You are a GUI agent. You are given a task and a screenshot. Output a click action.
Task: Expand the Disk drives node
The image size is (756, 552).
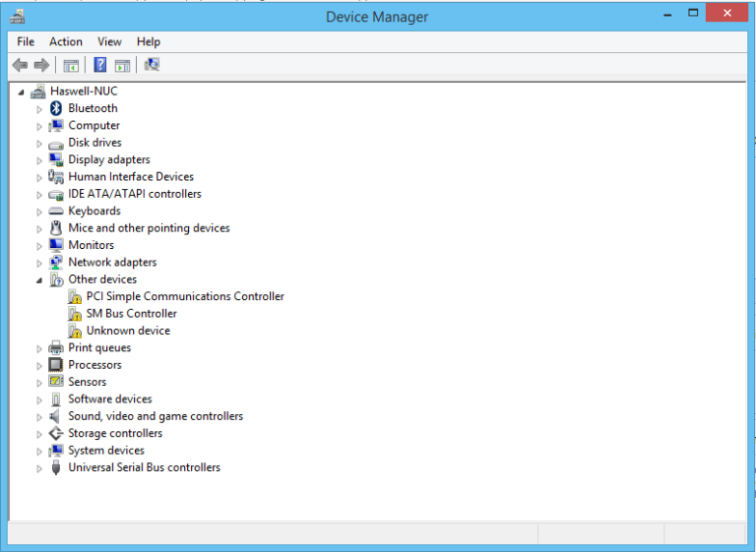[x=39, y=144]
